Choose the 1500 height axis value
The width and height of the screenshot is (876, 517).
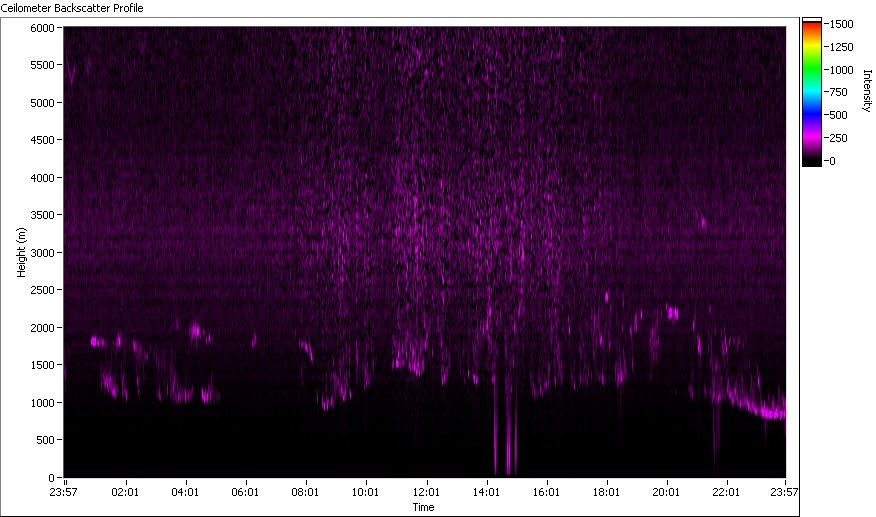coord(42,365)
